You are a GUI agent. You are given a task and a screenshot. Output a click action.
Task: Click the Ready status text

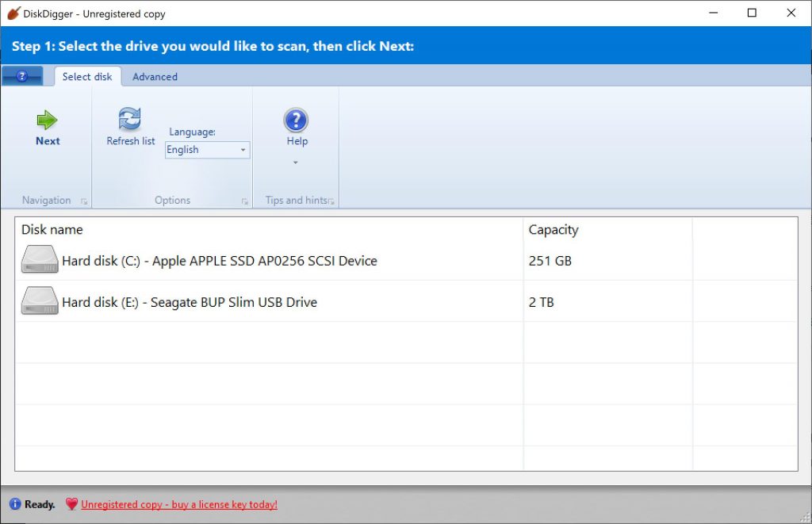40,504
